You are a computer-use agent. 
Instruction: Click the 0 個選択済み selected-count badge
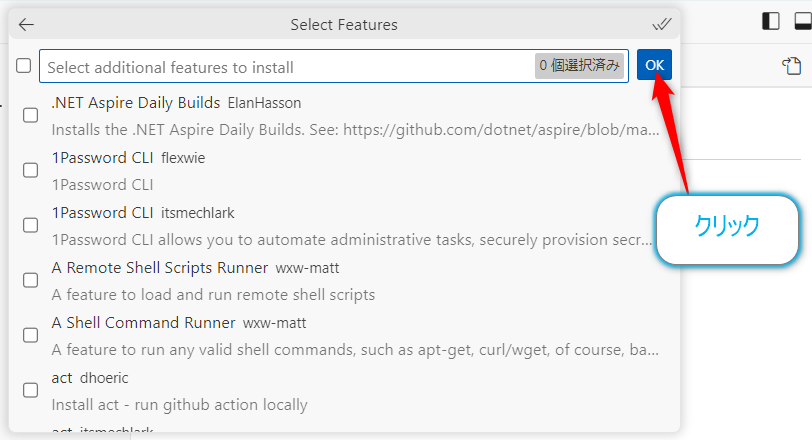(579, 66)
